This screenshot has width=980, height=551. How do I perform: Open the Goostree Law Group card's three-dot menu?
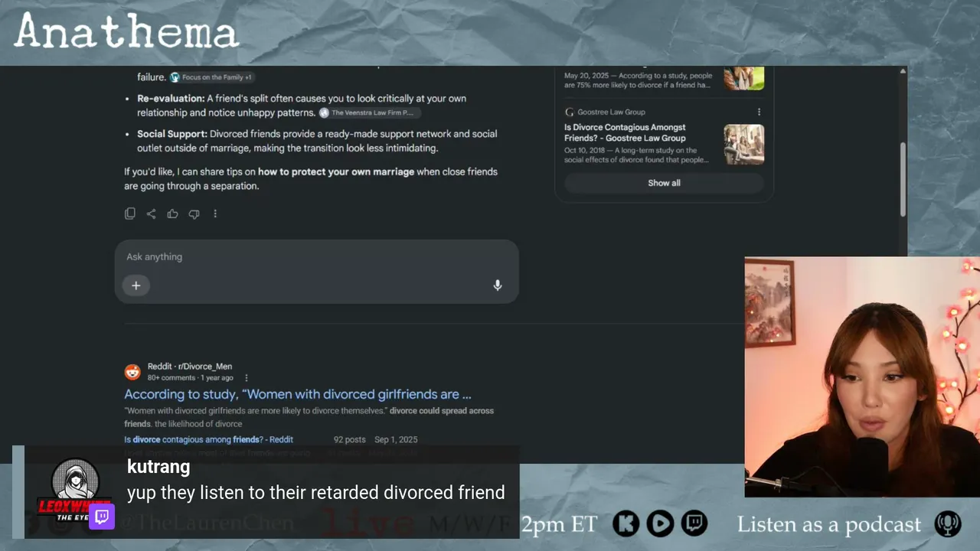(x=759, y=112)
